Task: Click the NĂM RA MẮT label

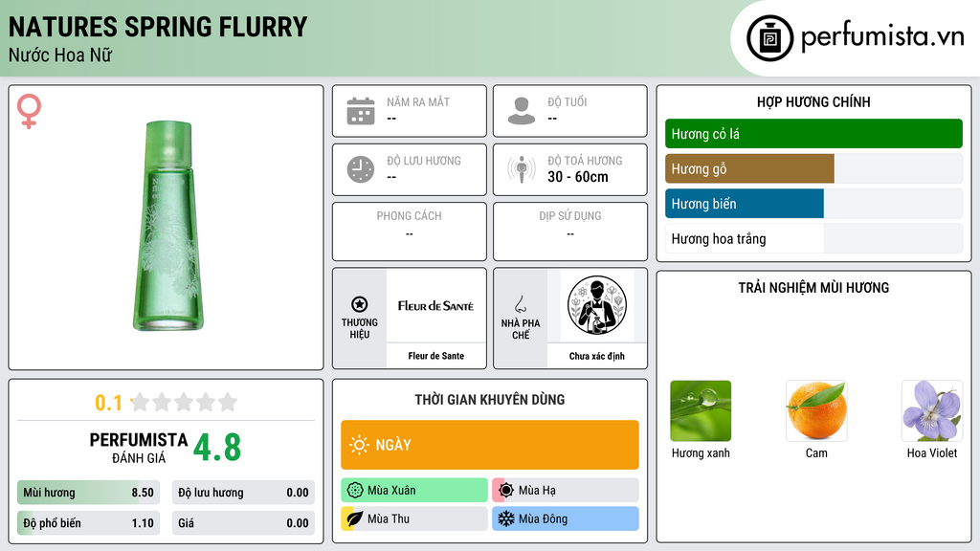Action: pyautogui.click(x=418, y=101)
